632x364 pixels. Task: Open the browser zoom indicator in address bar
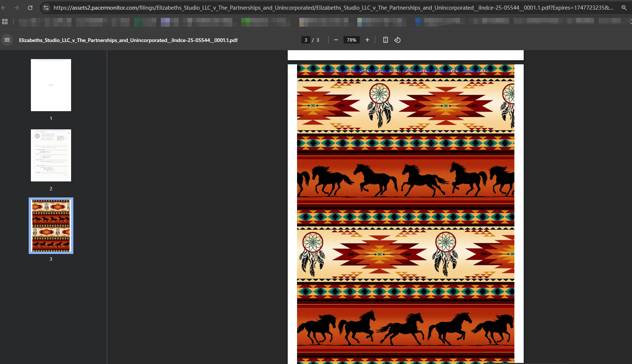(624, 7)
